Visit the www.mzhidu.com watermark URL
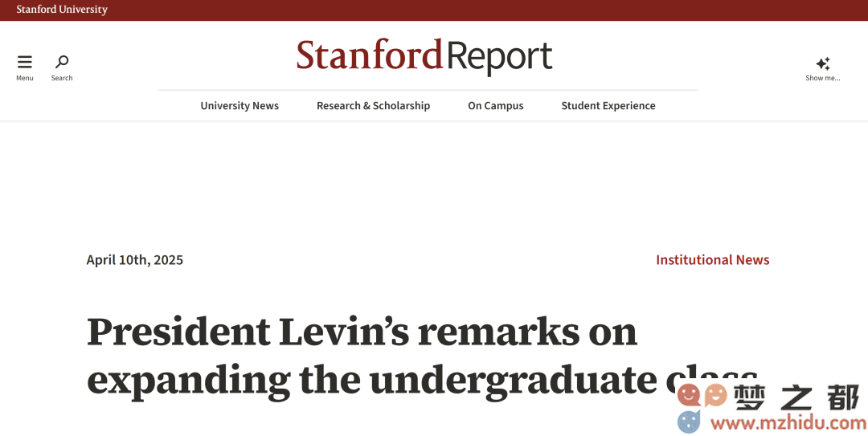 coord(788,423)
